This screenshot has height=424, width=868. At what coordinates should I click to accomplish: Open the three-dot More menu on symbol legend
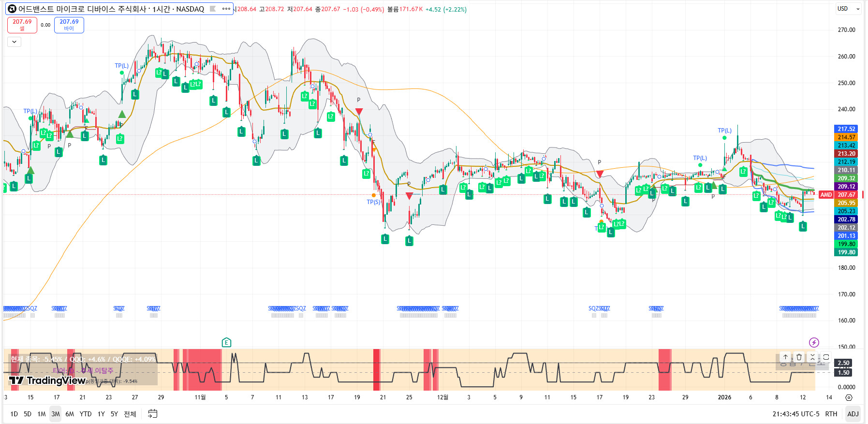click(226, 9)
